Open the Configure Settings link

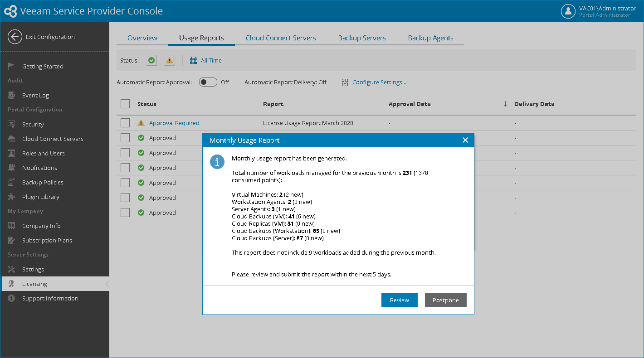[x=379, y=82]
